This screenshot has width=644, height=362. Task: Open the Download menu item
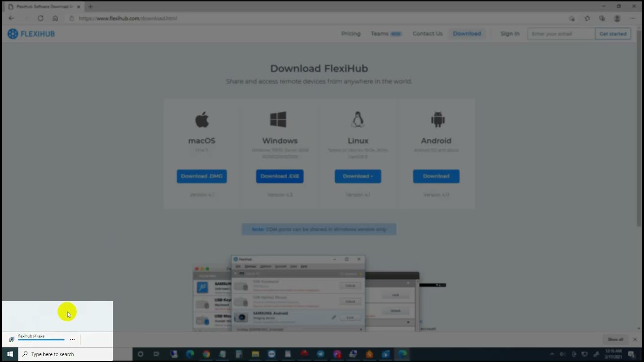coord(467,34)
